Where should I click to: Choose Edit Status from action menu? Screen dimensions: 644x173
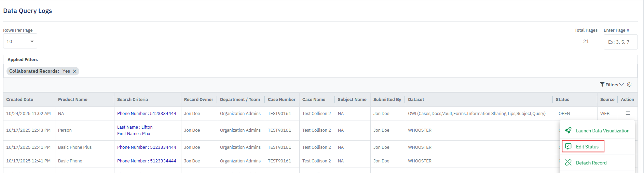(587, 147)
